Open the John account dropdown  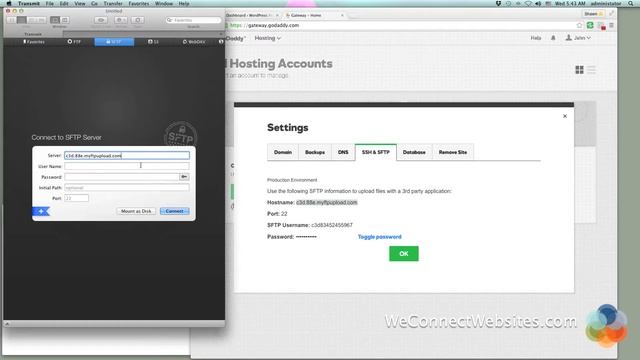[x=578, y=38]
